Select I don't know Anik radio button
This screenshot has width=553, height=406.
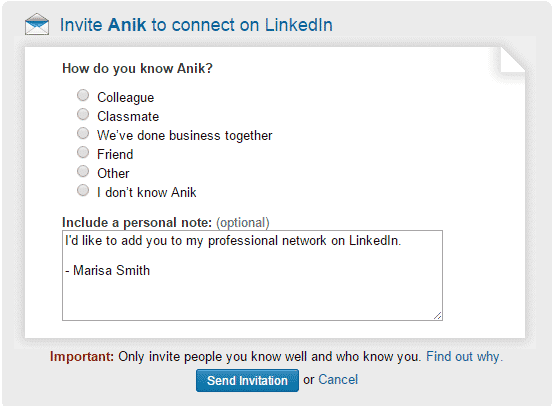83,190
